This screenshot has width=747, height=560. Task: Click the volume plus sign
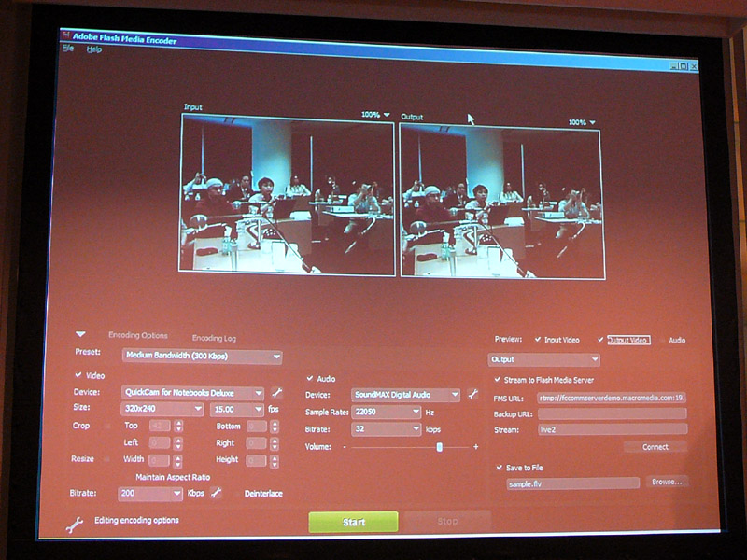tap(475, 447)
